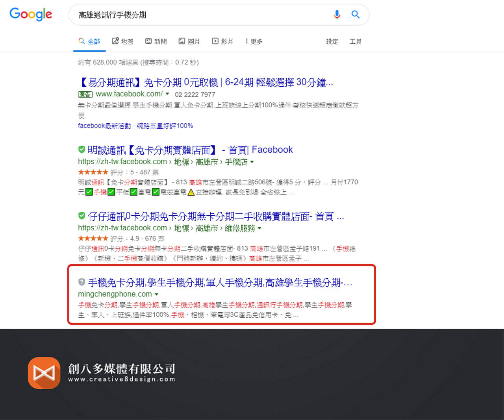Screen dimensions: 504x420
Task: Click the picture icon on 圖片 tab
Action: pos(182,41)
